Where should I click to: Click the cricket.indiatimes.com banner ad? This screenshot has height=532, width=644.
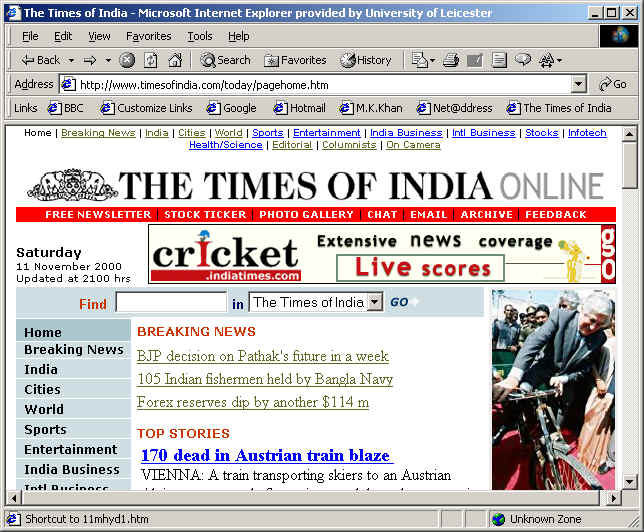pyautogui.click(x=382, y=254)
